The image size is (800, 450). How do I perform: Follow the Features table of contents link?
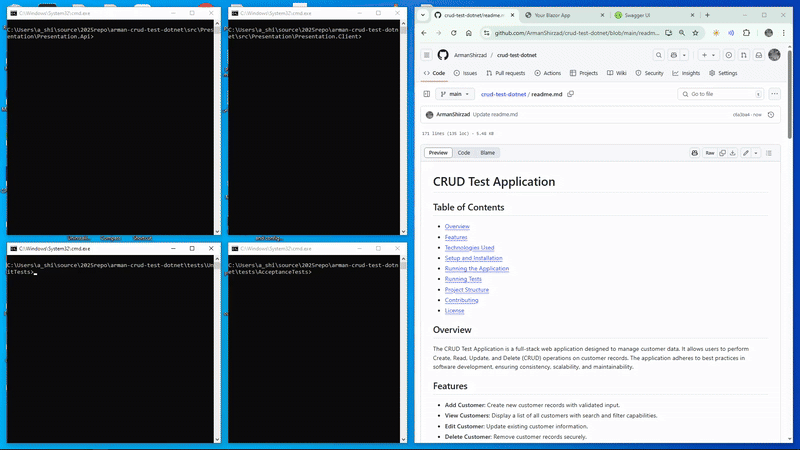[456, 237]
